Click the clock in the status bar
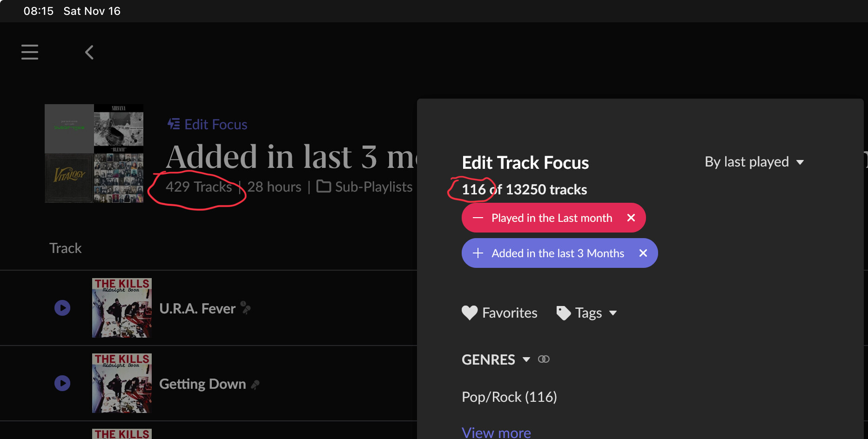This screenshot has width=868, height=439. click(39, 11)
